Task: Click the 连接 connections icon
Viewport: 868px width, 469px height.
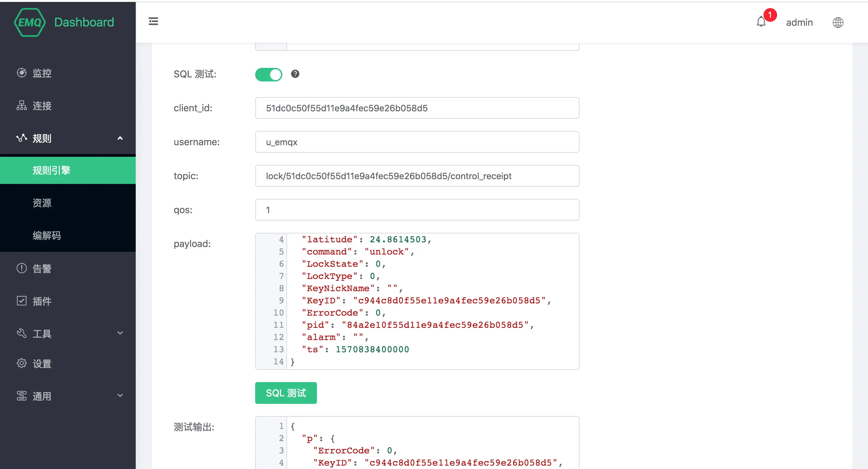Action: tap(22, 106)
